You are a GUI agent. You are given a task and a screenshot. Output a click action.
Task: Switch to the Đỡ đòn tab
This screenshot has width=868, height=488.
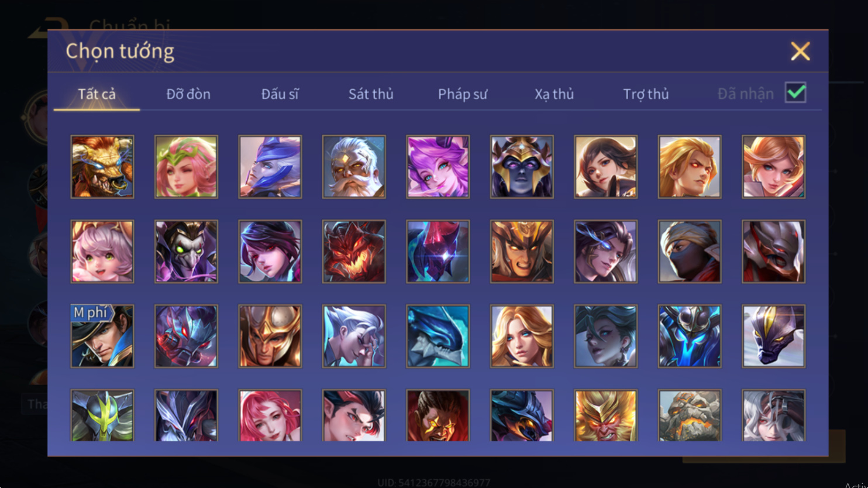(188, 94)
